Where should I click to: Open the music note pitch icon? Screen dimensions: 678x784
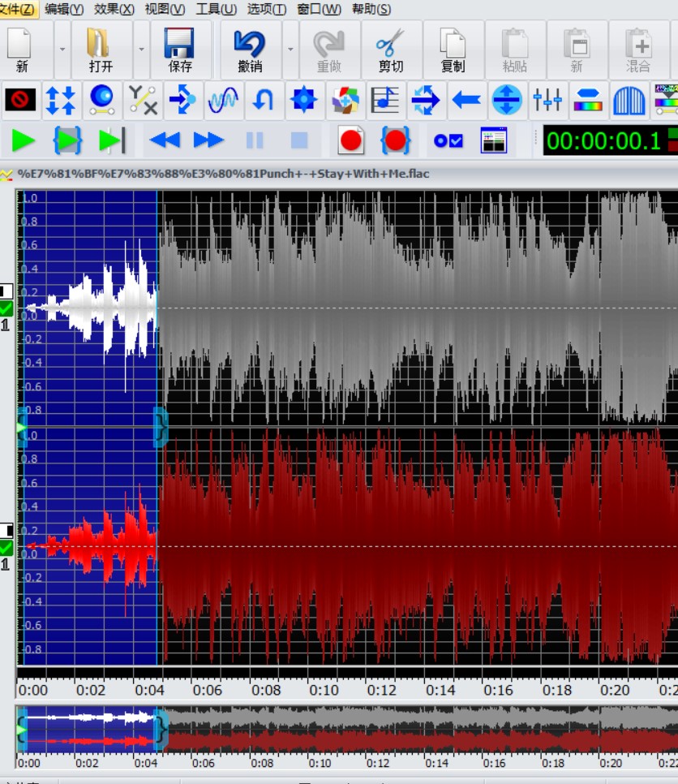384,100
